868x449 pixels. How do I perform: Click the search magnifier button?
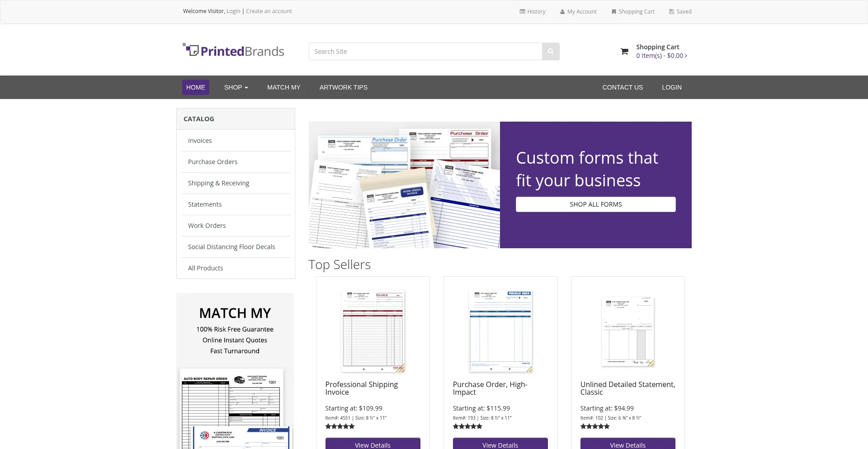(x=550, y=52)
